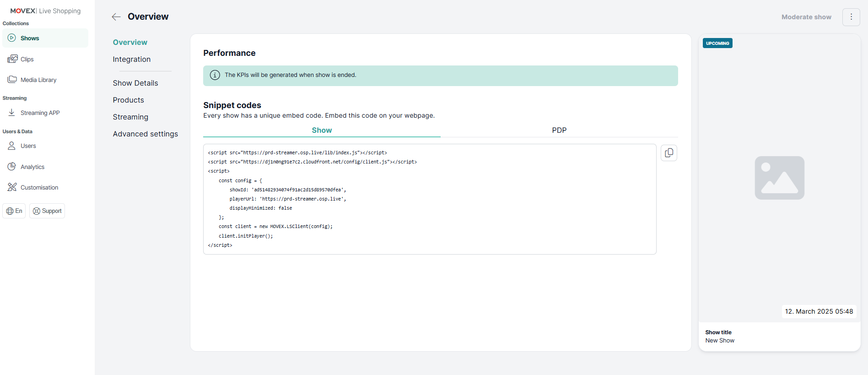Open the Shows collection

coord(45,38)
